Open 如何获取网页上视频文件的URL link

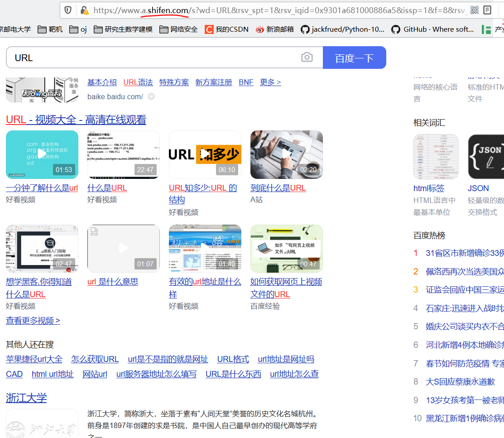pos(286,288)
